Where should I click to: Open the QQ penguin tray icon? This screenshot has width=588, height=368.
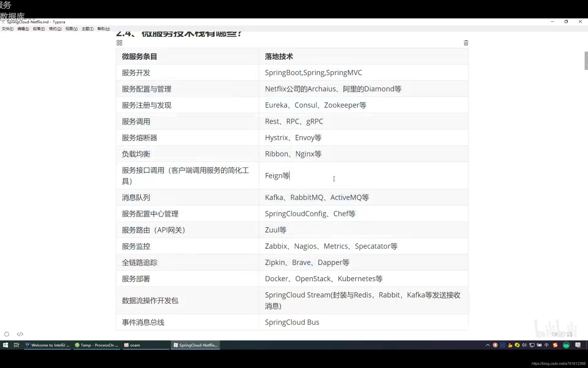510,345
